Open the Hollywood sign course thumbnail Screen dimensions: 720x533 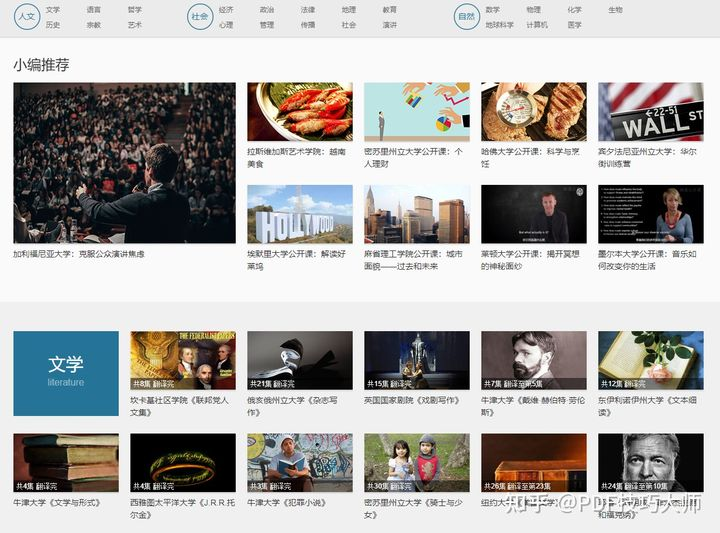click(x=300, y=214)
